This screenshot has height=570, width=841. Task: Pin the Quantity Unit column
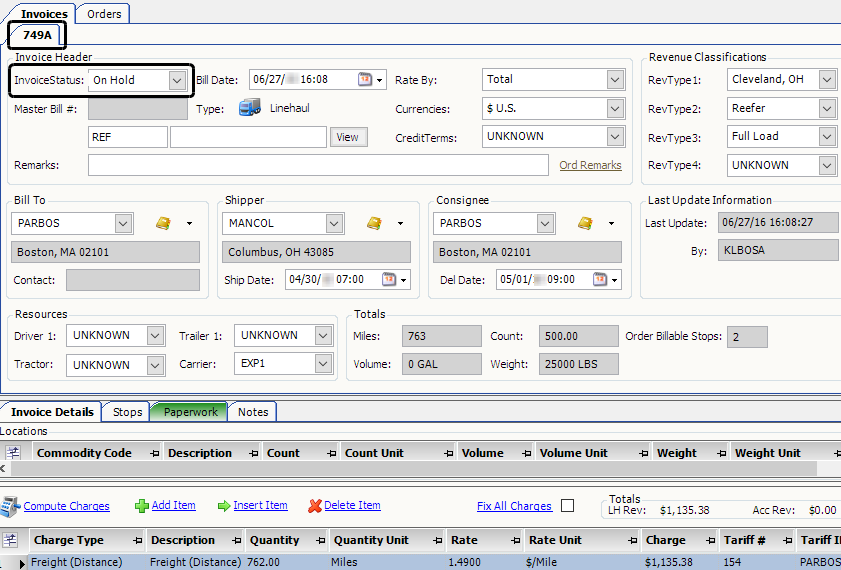(x=438, y=541)
